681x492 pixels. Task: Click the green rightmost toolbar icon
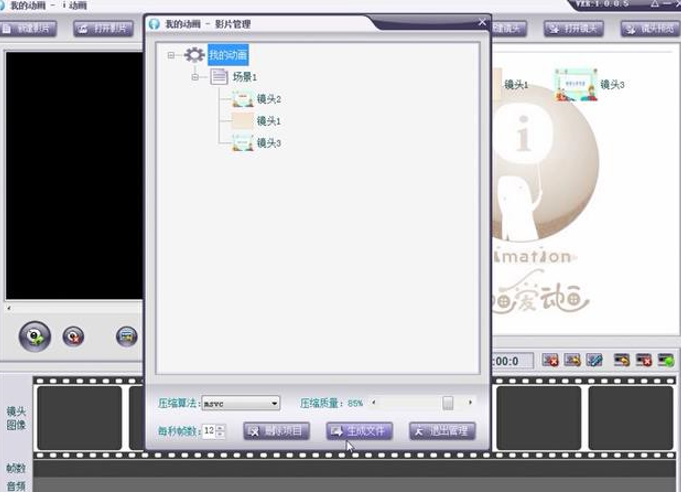tap(665, 360)
